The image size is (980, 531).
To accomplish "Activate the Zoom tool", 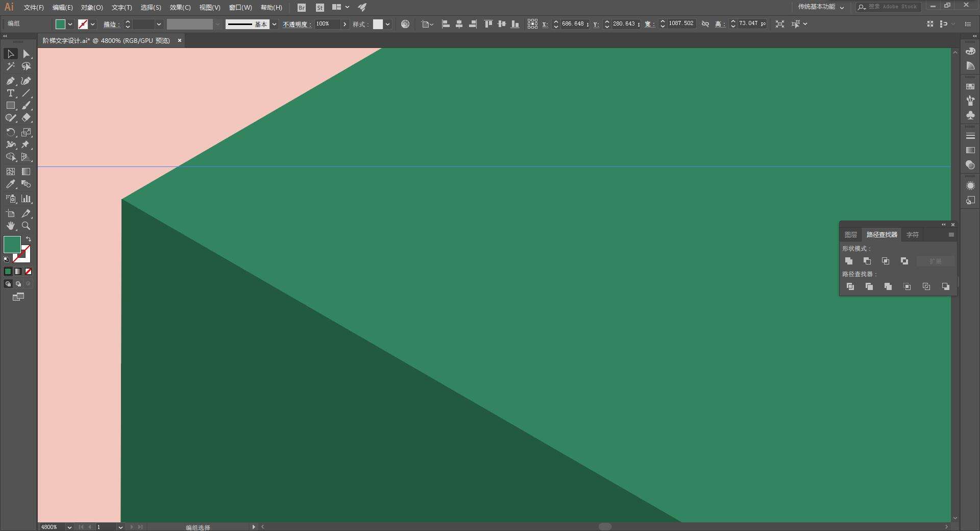I will 26,226.
